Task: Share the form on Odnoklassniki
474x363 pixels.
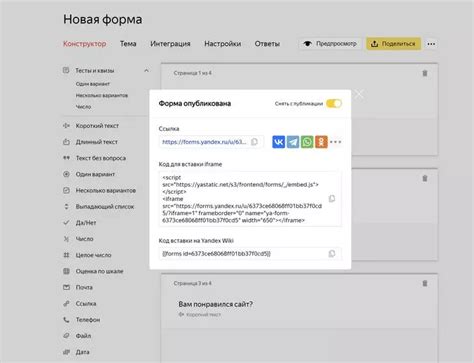Action: click(x=321, y=142)
